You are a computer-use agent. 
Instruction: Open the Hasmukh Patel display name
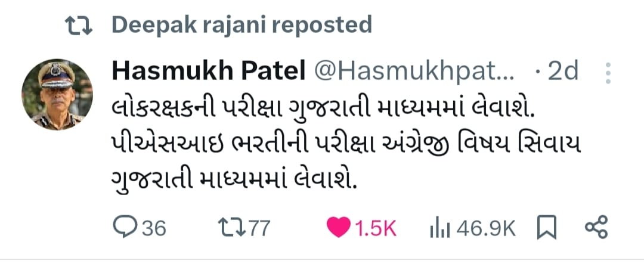tap(209, 72)
